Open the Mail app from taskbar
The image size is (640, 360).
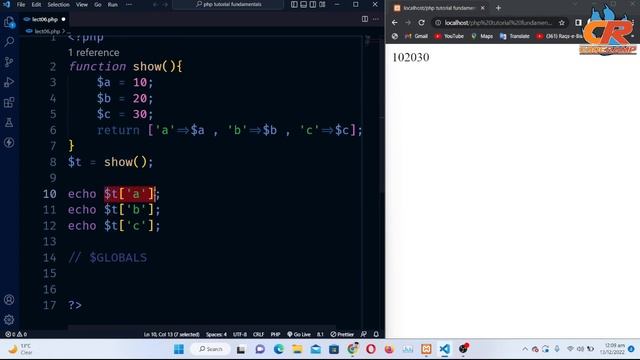pyautogui.click(x=316, y=349)
